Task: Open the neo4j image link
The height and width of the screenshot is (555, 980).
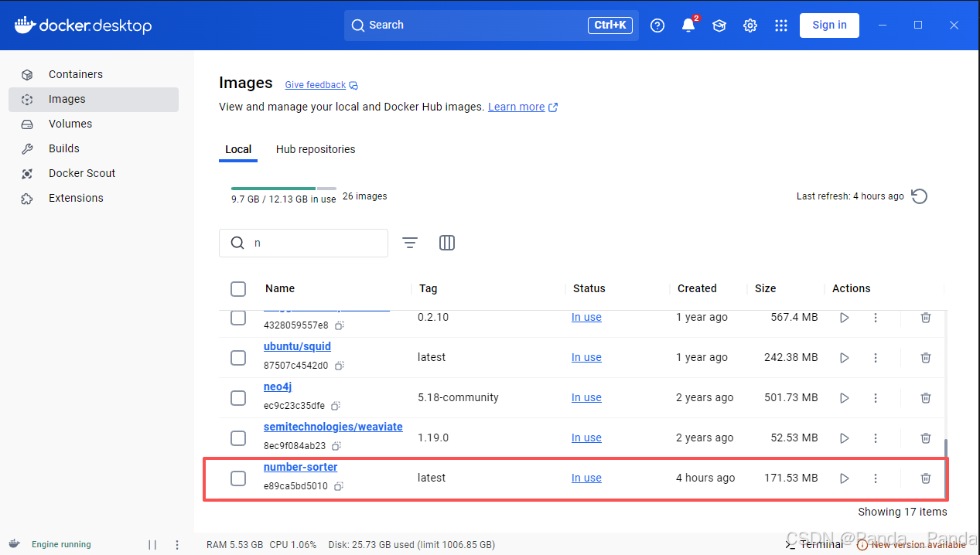Action: 278,386
